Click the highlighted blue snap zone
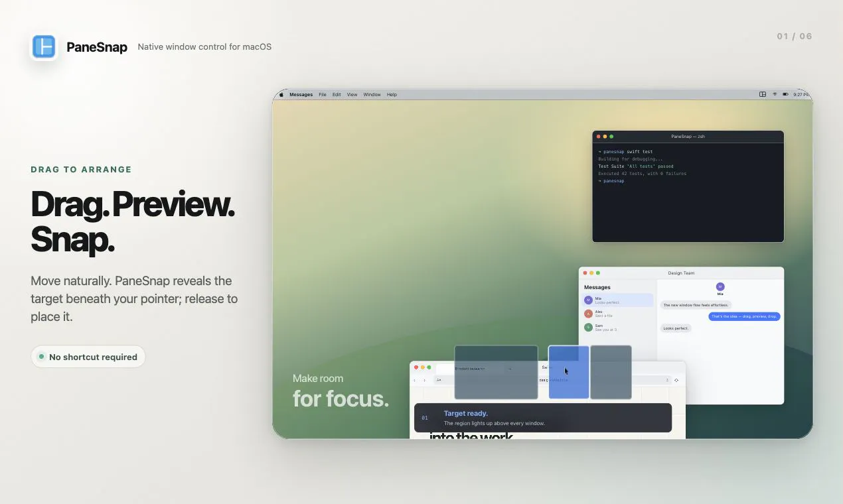Image resolution: width=843 pixels, height=504 pixels. pos(569,372)
